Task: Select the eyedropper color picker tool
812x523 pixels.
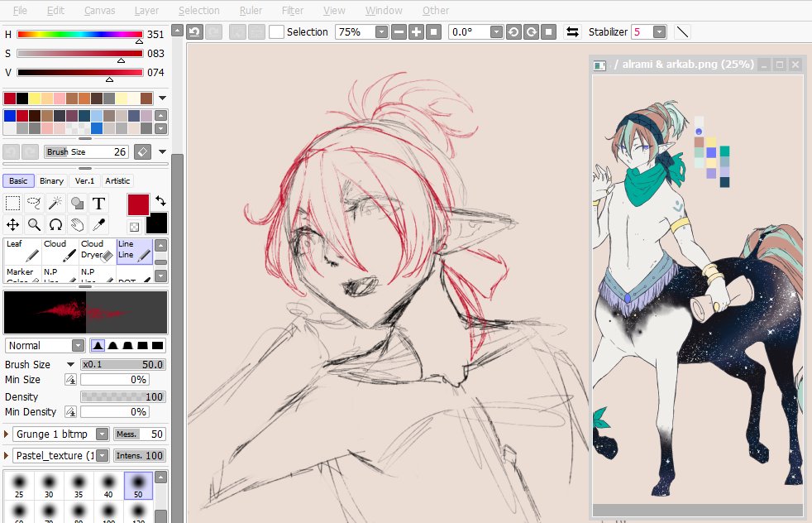Action: [x=98, y=224]
